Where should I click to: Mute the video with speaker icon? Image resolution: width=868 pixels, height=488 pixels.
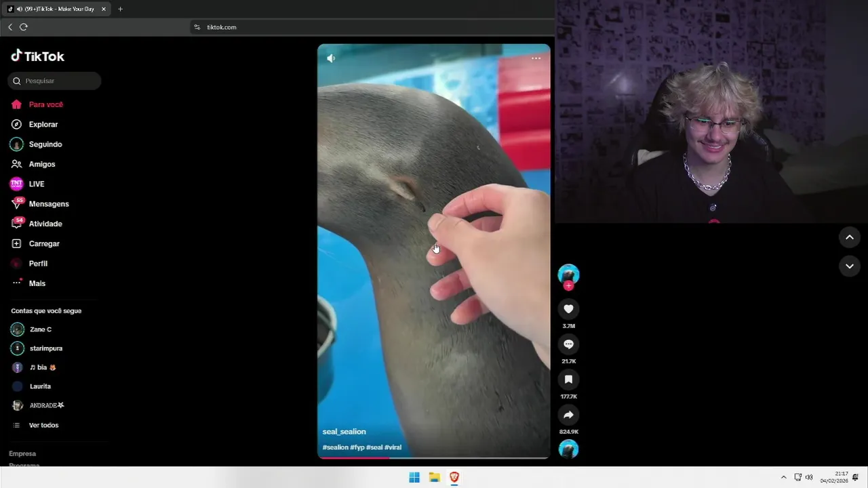pyautogui.click(x=331, y=58)
